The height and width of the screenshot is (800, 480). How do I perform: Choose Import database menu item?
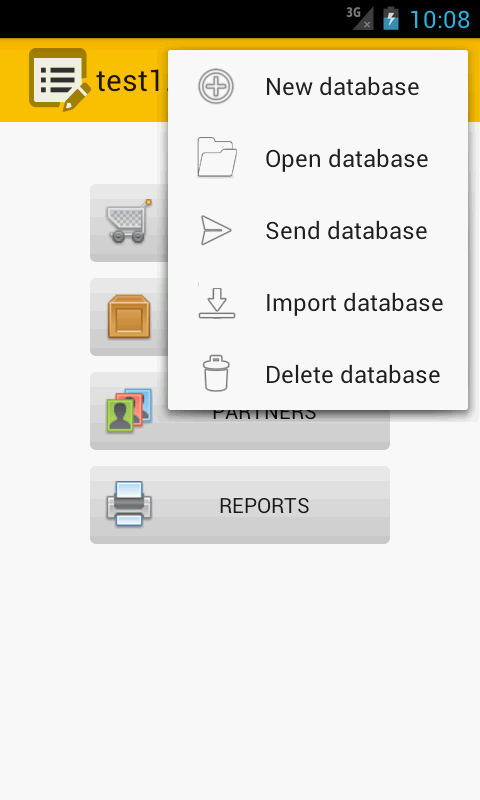tap(318, 303)
